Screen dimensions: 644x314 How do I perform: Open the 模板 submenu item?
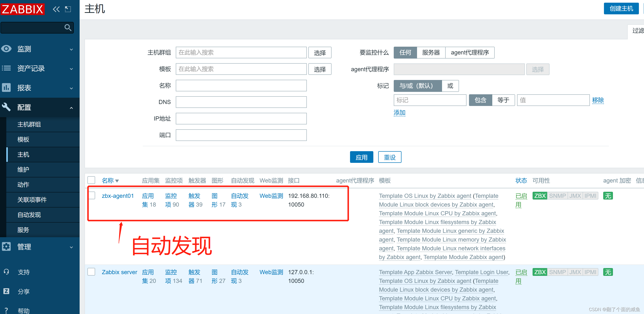click(x=23, y=139)
